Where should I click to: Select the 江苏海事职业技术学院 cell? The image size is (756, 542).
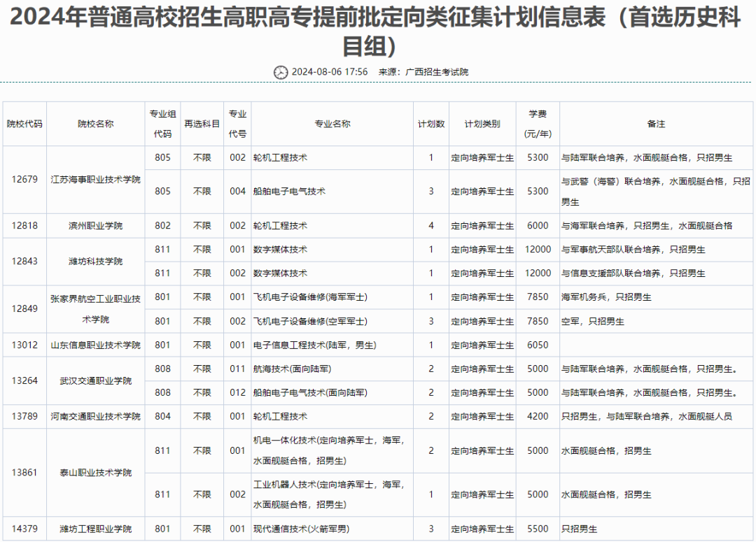click(95, 180)
